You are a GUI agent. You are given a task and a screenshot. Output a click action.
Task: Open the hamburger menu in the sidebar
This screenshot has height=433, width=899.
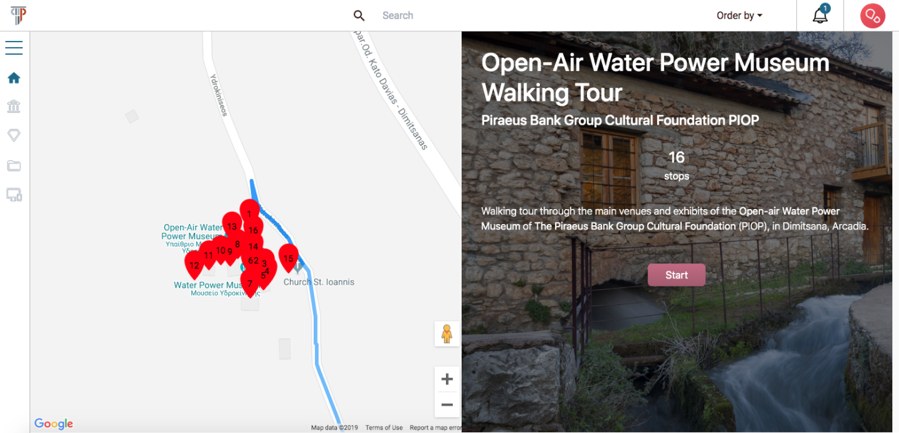[x=14, y=48]
